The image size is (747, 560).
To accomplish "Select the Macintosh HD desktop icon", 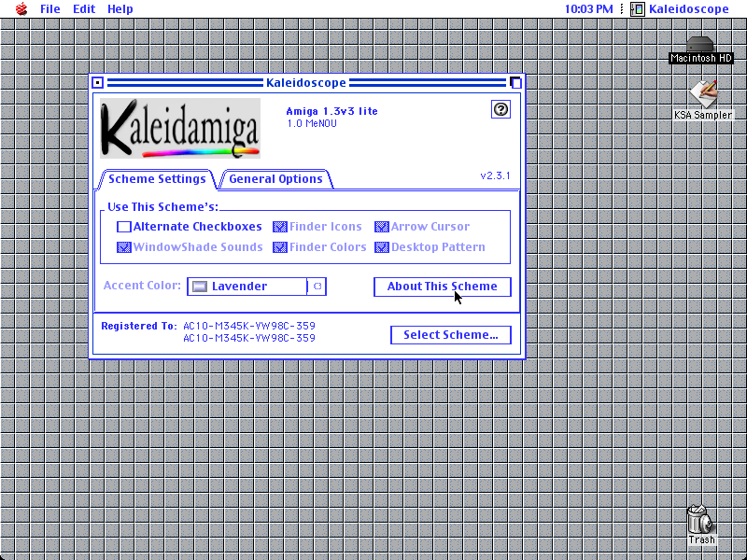I will (701, 50).
